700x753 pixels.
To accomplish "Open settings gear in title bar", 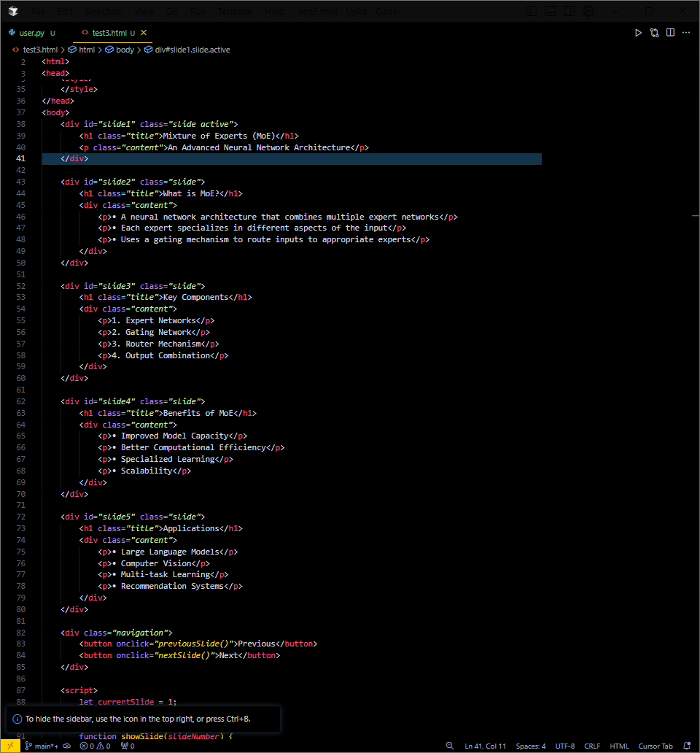I will (x=588, y=11).
